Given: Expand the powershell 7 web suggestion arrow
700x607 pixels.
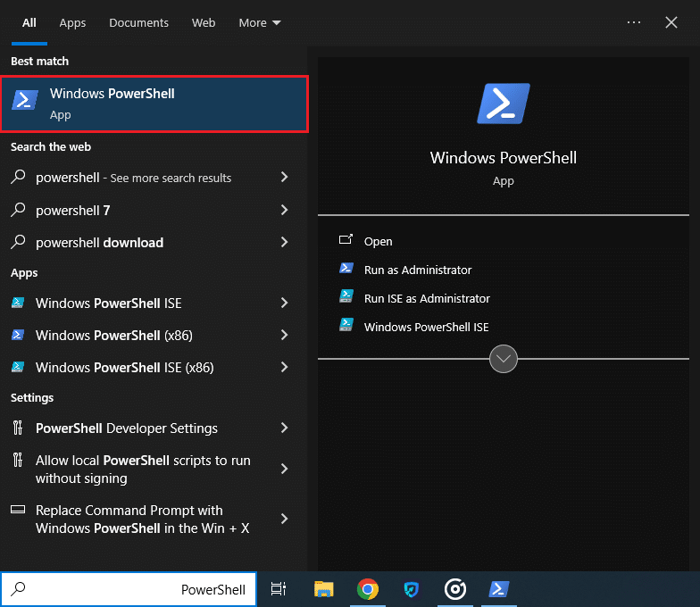Looking at the screenshot, I should (284, 211).
